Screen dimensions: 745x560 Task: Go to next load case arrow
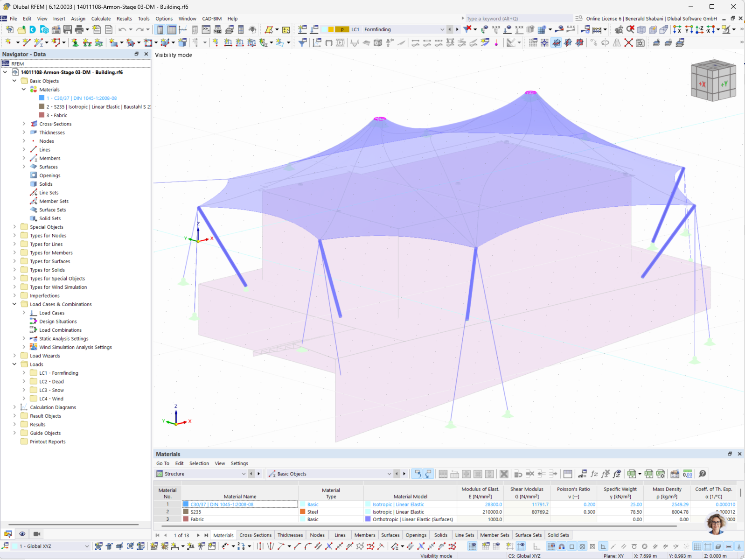(x=457, y=29)
